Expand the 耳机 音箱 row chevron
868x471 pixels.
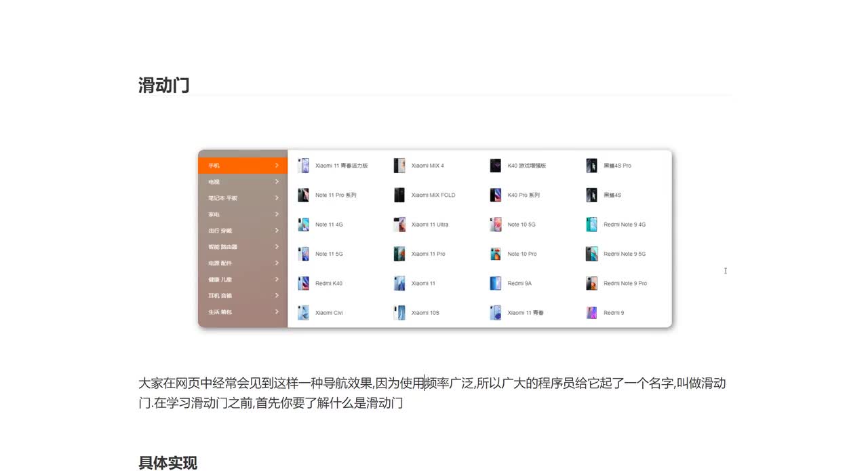coord(277,296)
